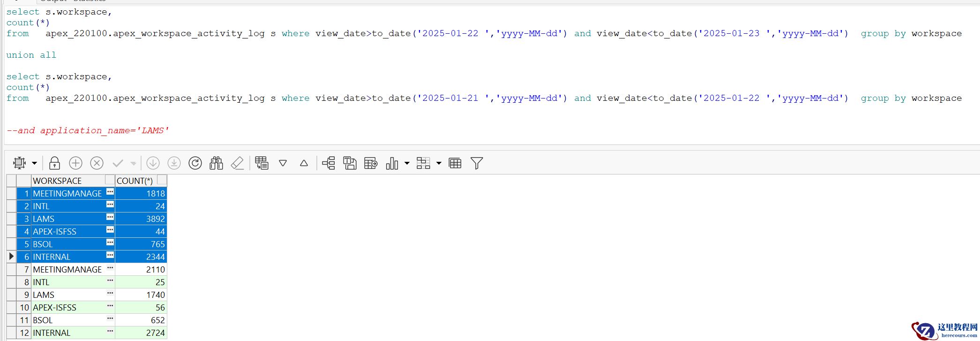This screenshot has height=341, width=980.
Task: Click the table-with-arrow export icon
Action: click(x=371, y=163)
